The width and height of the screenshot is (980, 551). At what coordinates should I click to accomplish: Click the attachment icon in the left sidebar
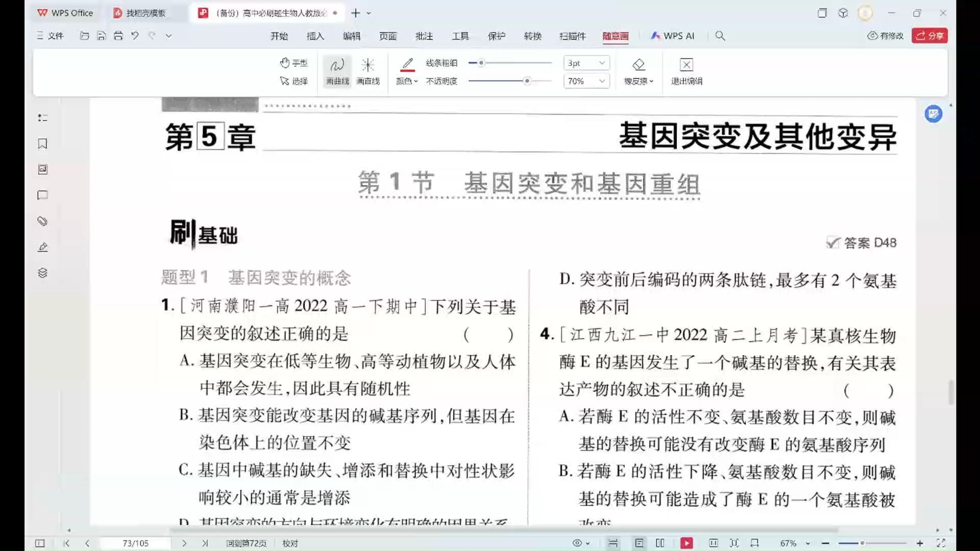tap(43, 221)
